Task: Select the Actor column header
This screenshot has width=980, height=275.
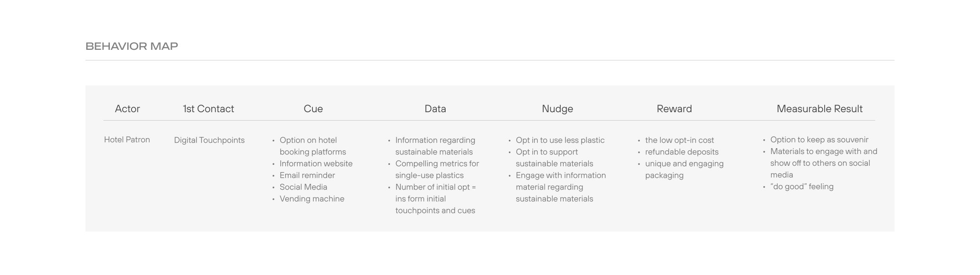Action: (127, 109)
